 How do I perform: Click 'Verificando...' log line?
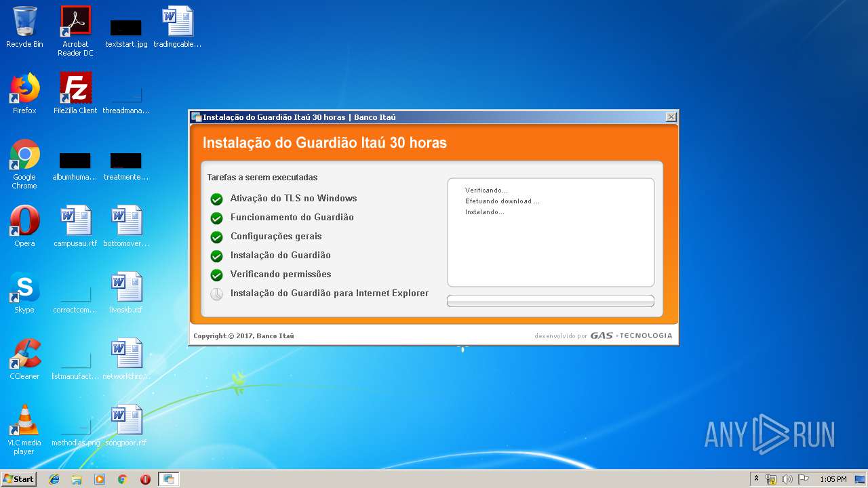486,190
